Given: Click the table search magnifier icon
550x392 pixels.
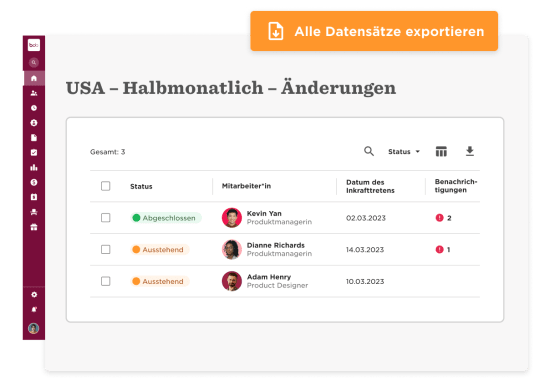Looking at the screenshot, I should [369, 151].
